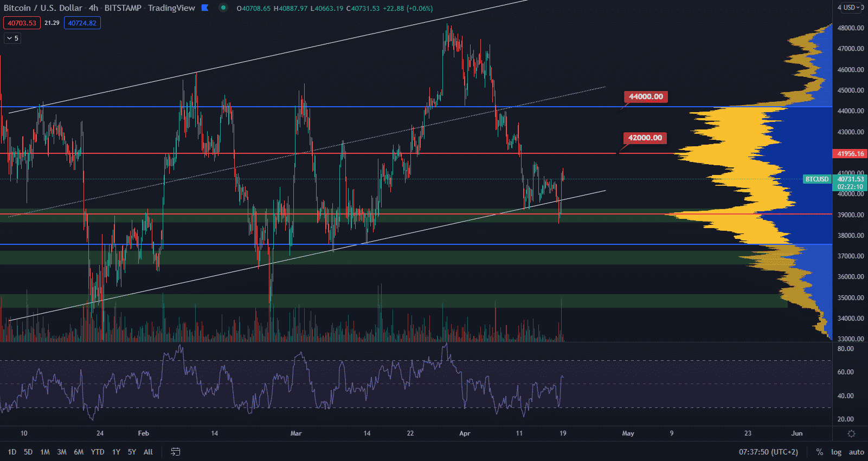Viewport: 868px width, 461px height.
Task: Toggle log scale on price axis
Action: [836, 452]
